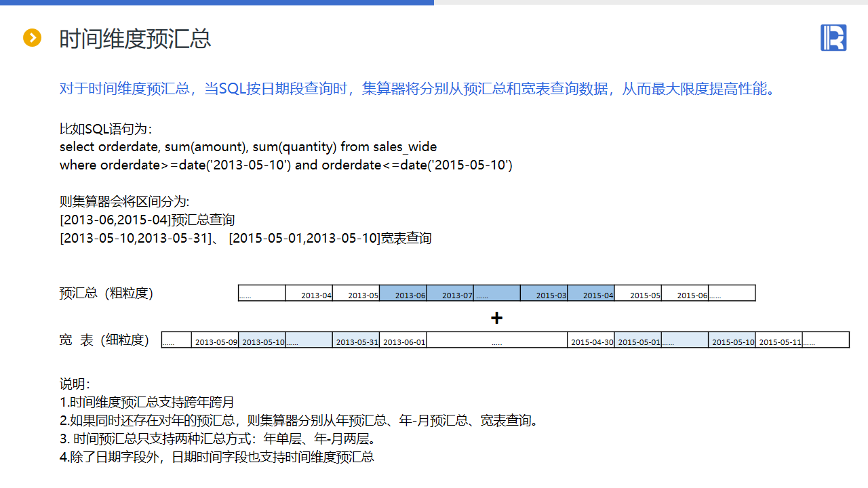This screenshot has height=488, width=868.
Task: Click note 2 about 年预汇总、年-月预汇总、宽表查询
Action: click(300, 421)
